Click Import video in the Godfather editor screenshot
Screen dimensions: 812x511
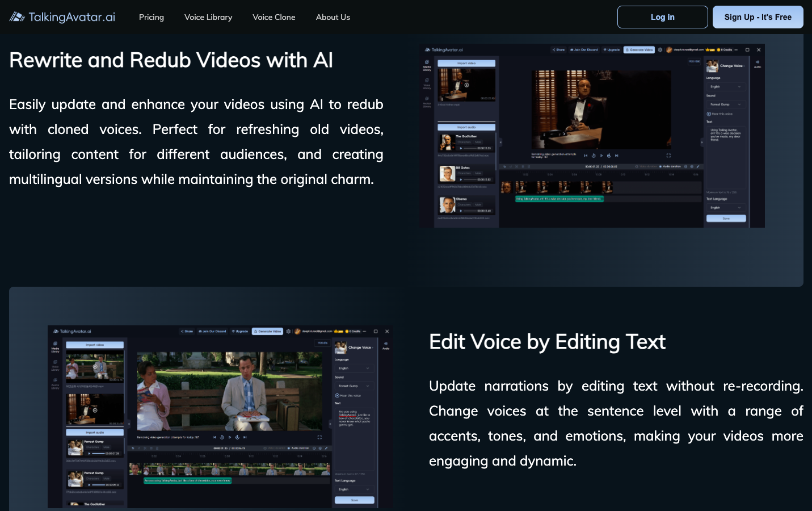pyautogui.click(x=466, y=63)
